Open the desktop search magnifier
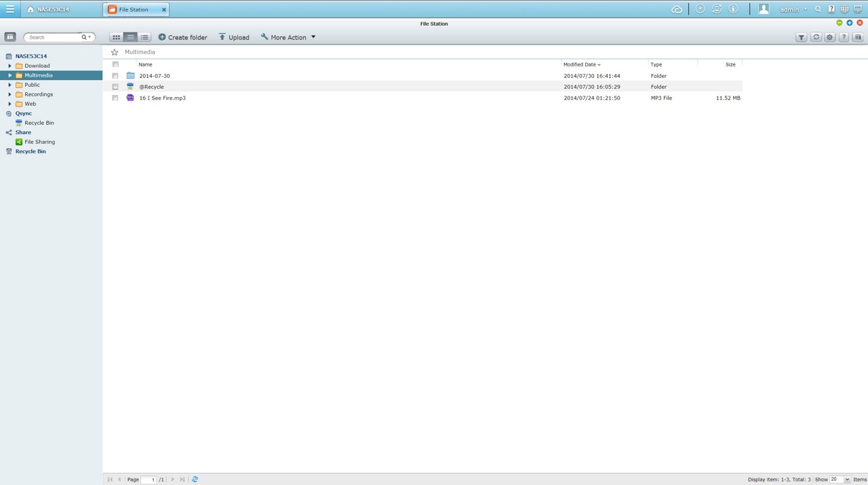Image resolution: width=868 pixels, height=485 pixels. (818, 9)
